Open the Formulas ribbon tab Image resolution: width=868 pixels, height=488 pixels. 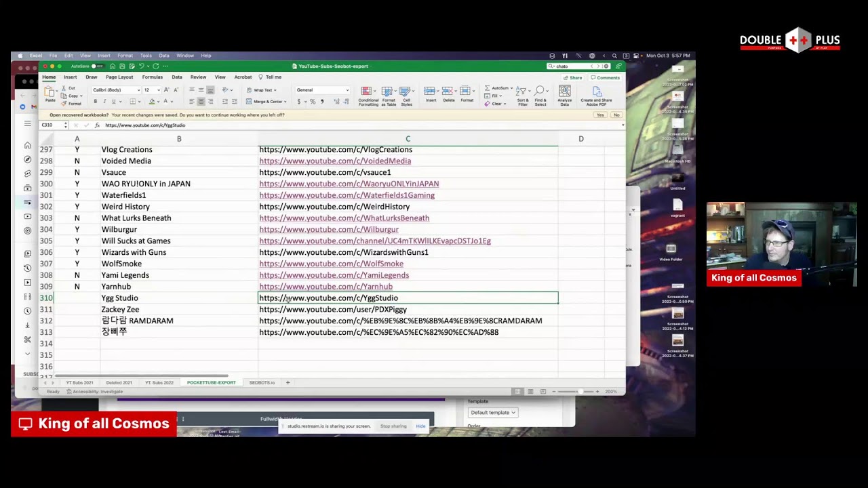pos(153,77)
